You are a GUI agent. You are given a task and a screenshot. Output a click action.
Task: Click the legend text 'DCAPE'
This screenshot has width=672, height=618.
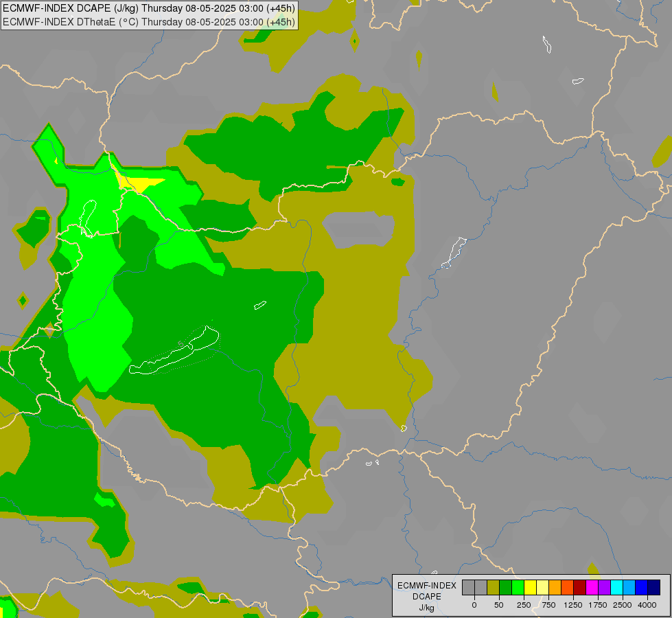(427, 597)
